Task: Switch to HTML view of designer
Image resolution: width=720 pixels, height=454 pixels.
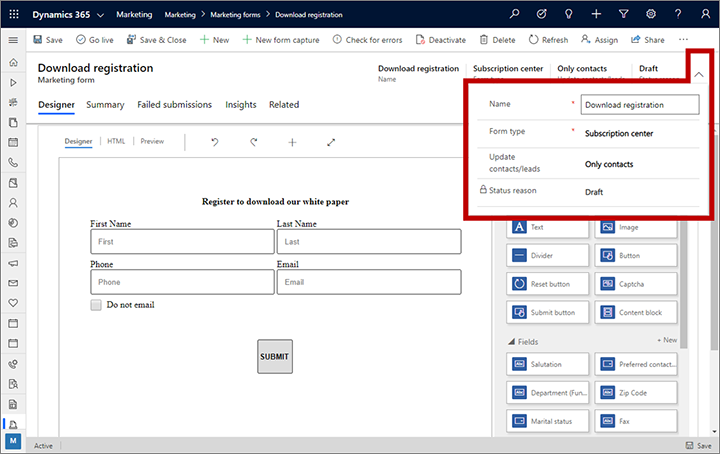Action: point(116,142)
